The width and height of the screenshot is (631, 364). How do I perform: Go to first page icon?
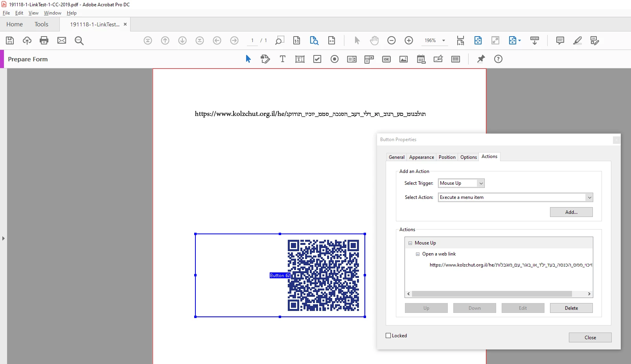(148, 40)
